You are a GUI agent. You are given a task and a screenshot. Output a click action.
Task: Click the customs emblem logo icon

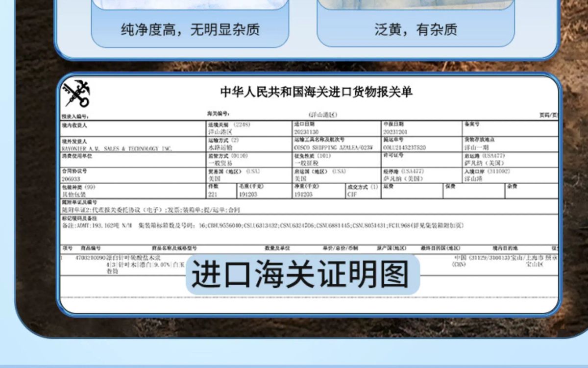[76, 93]
